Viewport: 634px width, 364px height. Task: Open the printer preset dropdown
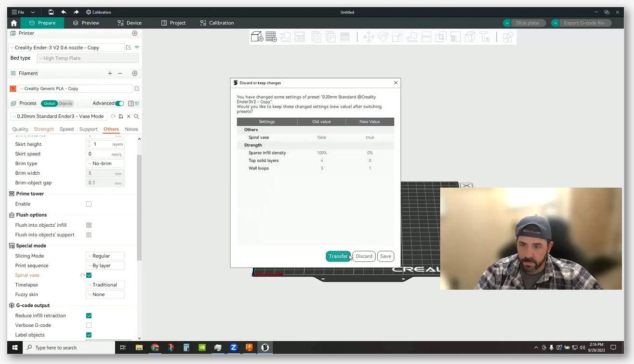pyautogui.click(x=66, y=48)
